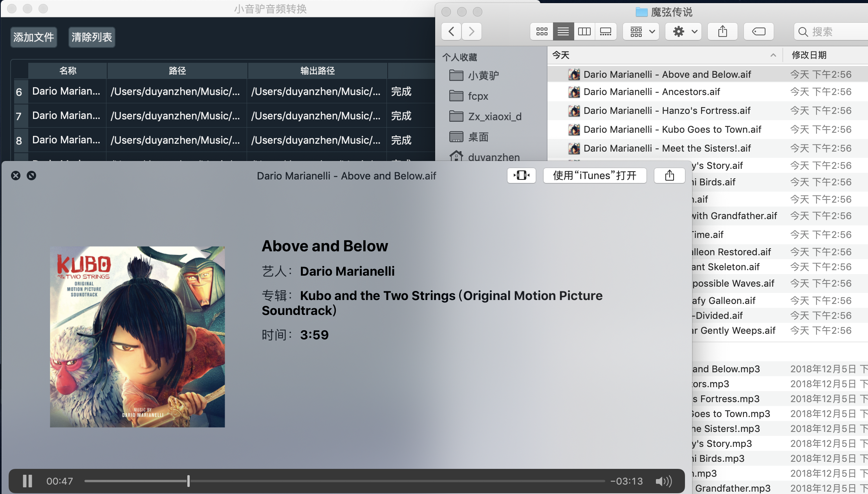Click 路径 column header in converter
This screenshot has width=868, height=494.
pos(177,71)
